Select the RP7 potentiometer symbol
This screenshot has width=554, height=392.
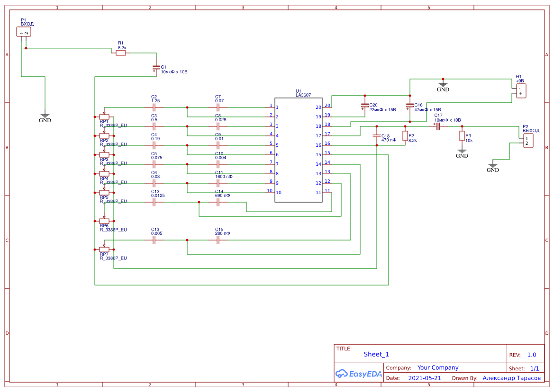pos(104,249)
